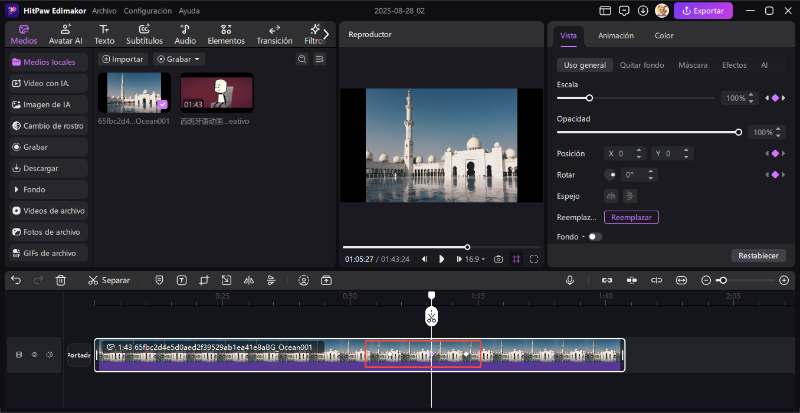Image resolution: width=800 pixels, height=413 pixels.
Task: Take a snapshot with the camera icon
Action: pyautogui.click(x=498, y=259)
